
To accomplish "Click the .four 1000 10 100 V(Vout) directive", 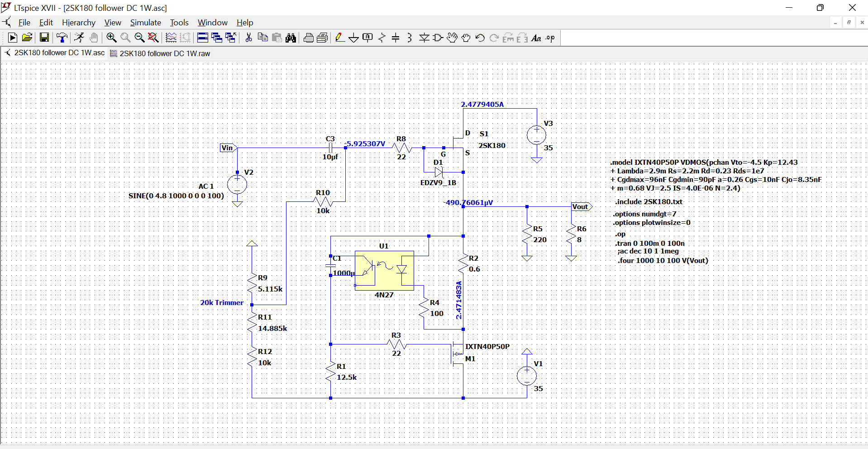I will 663,261.
